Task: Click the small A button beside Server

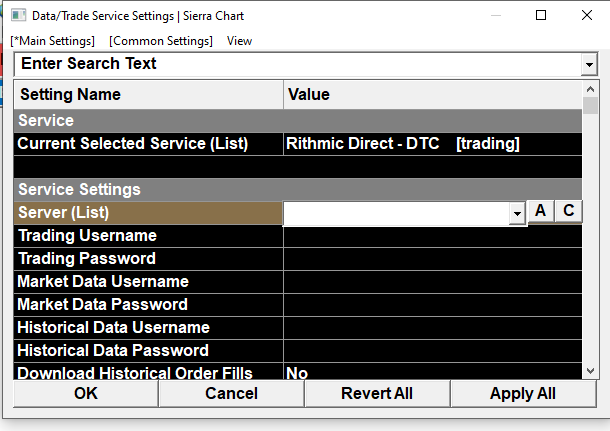Action: click(x=540, y=211)
